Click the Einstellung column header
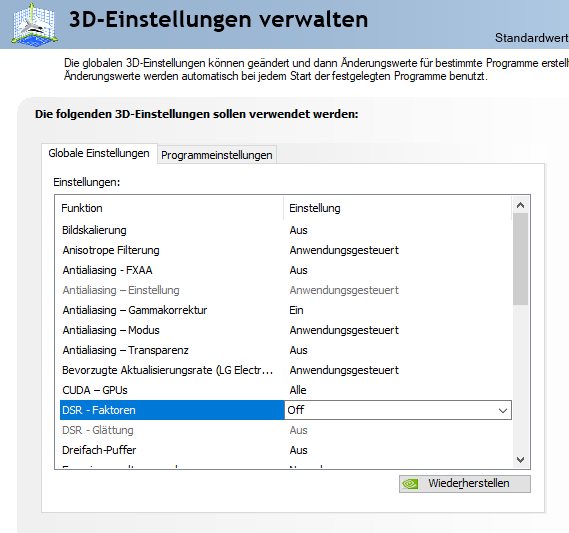Image resolution: width=569 pixels, height=533 pixels. pyautogui.click(x=398, y=208)
